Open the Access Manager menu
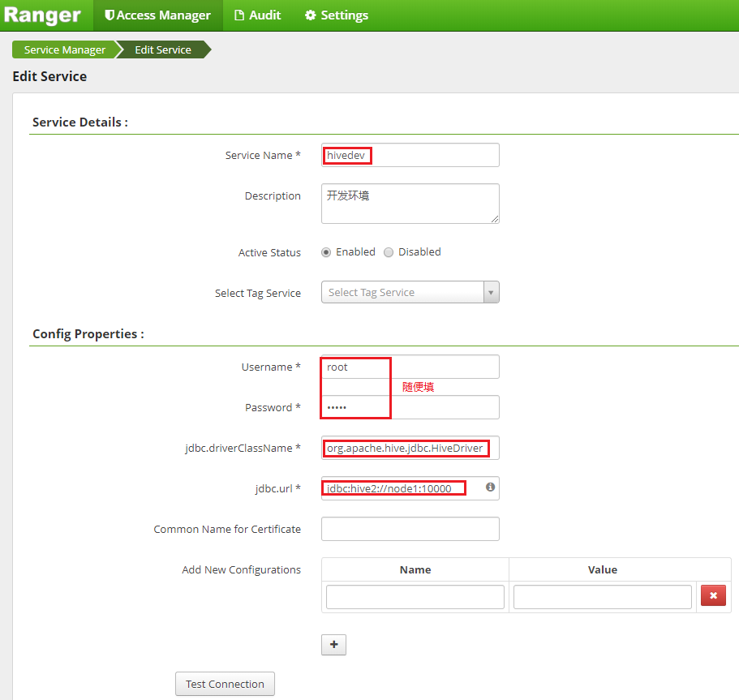739x700 pixels. 157,15
